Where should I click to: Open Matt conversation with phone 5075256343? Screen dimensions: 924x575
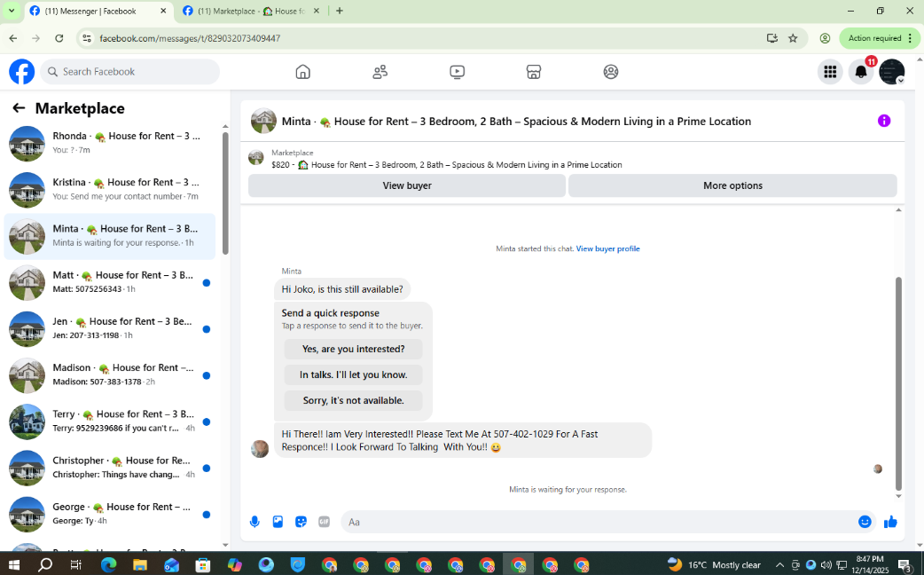click(x=110, y=282)
